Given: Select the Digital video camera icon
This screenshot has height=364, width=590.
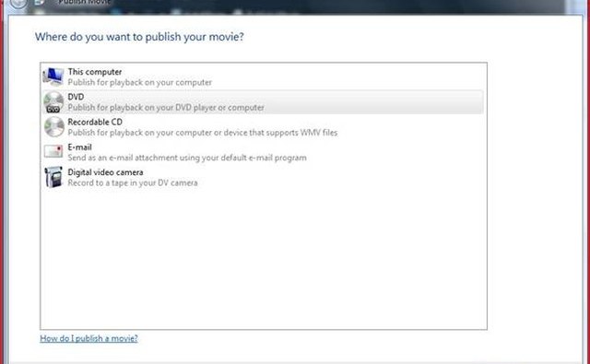Looking at the screenshot, I should (53, 177).
